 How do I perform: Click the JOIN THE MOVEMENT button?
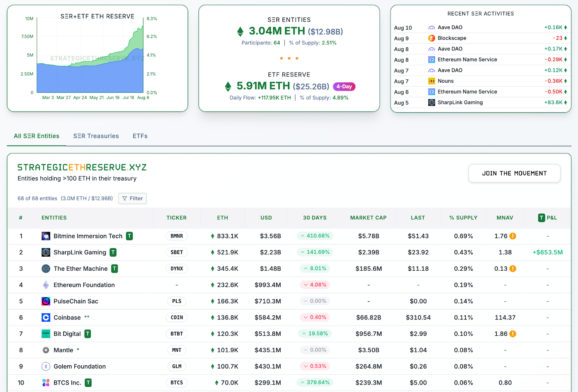(514, 173)
